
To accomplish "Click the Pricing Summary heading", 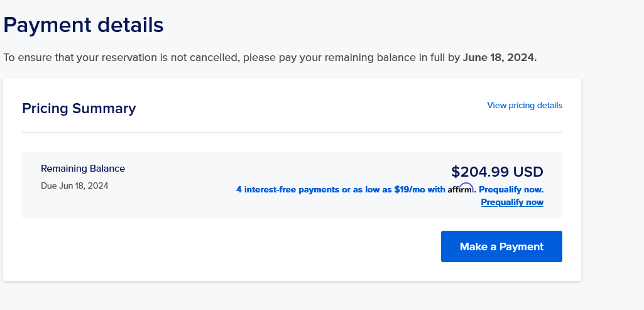I will point(79,109).
